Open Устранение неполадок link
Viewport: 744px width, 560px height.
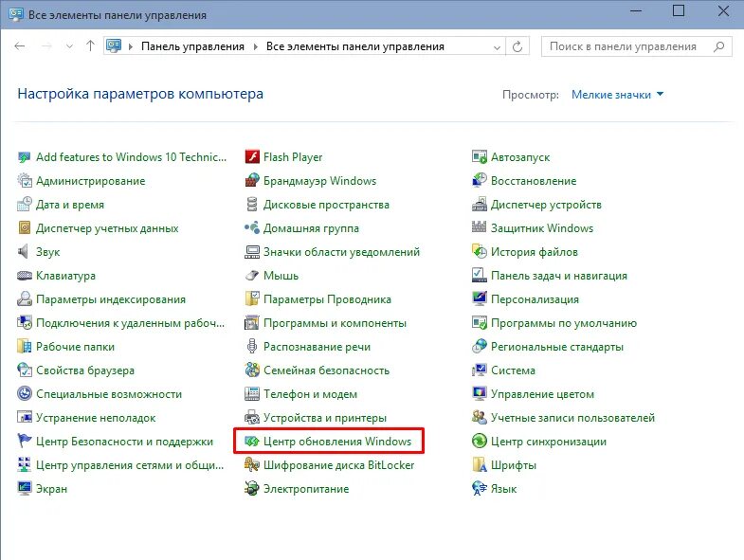tap(96, 418)
